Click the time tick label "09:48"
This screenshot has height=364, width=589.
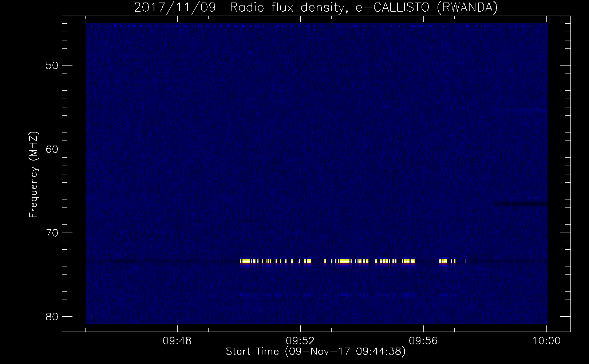177,341
